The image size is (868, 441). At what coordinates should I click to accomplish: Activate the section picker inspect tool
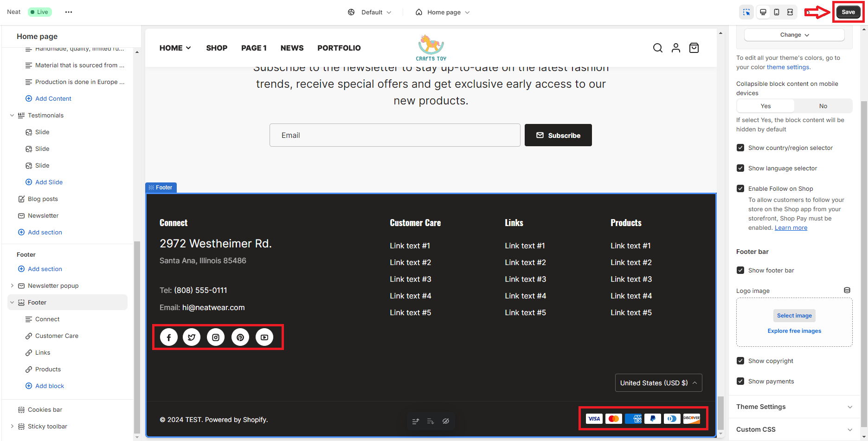pos(746,12)
